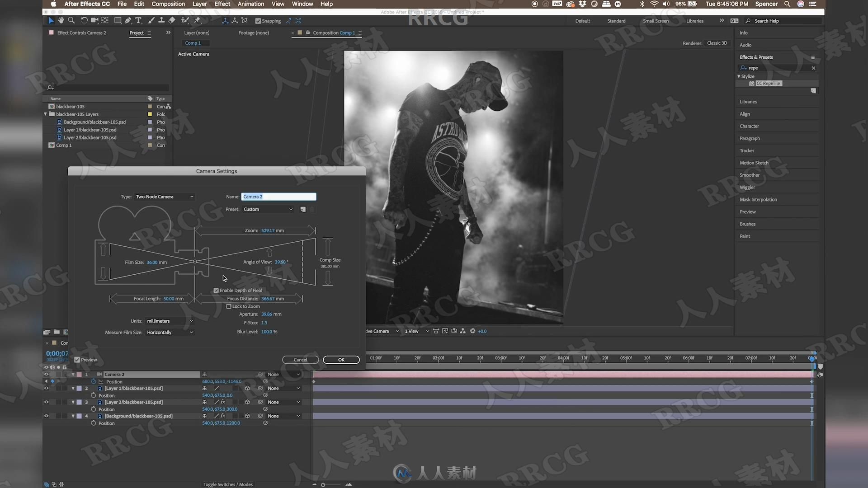Click OK button in Camera Settings

pyautogui.click(x=340, y=359)
